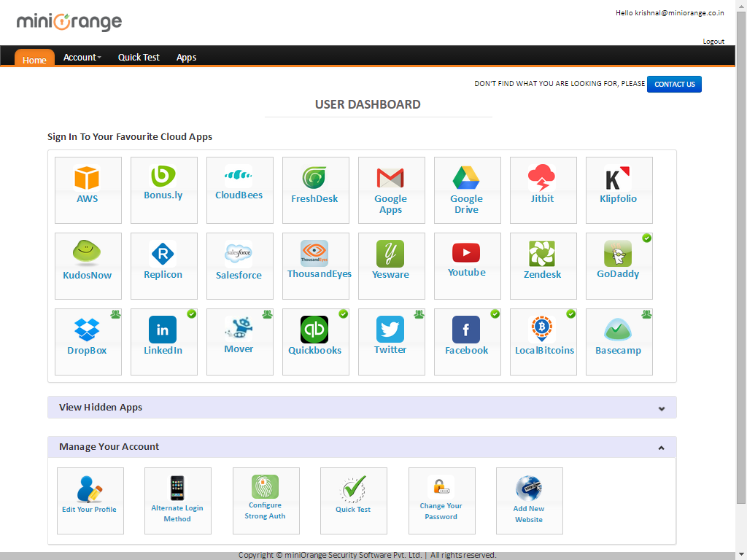
Task: Click the green check badge on GoDaddy
Action: pos(646,238)
